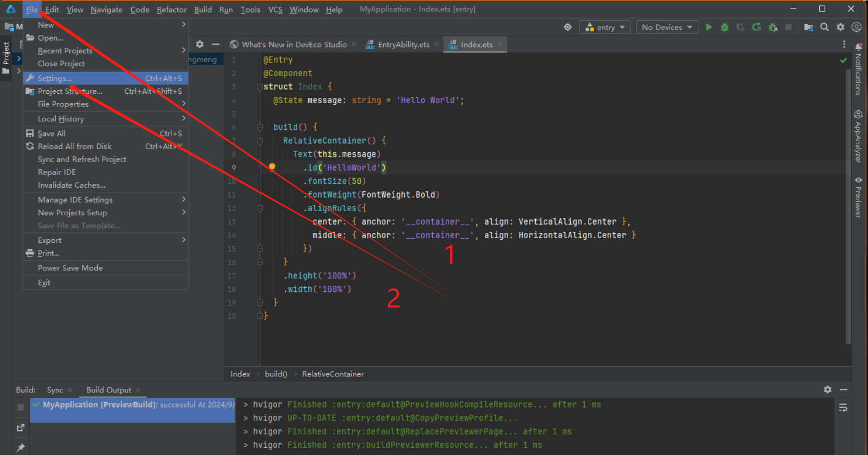This screenshot has width=868, height=455.
Task: Open the AppAnalyzer tool window
Action: pos(859,136)
